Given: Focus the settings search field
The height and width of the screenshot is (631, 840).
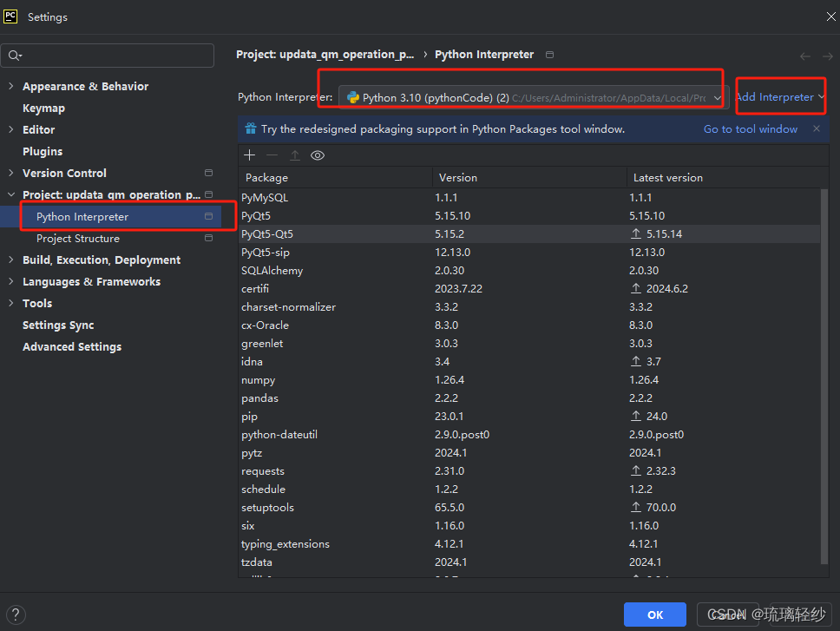Looking at the screenshot, I should pyautogui.click(x=108, y=56).
